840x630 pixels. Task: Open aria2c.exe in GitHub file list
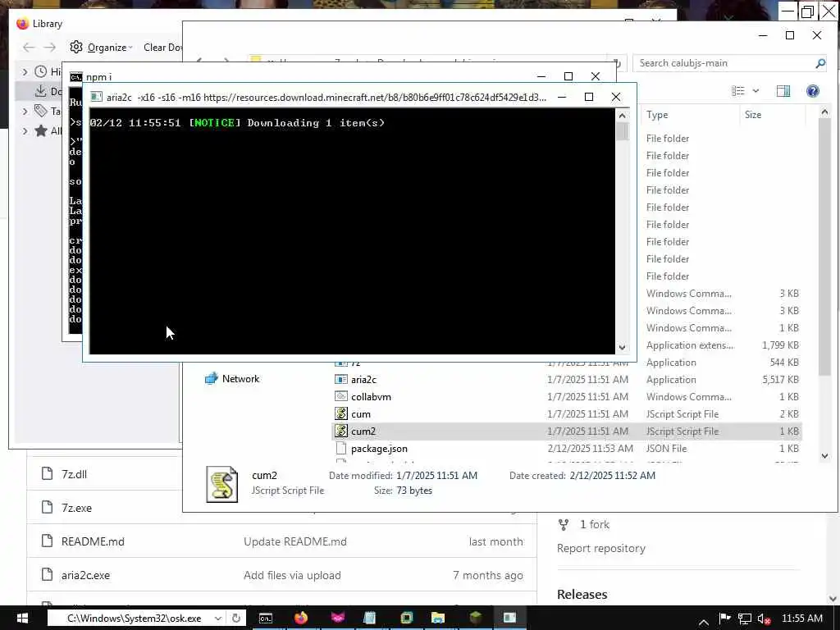[85, 575]
